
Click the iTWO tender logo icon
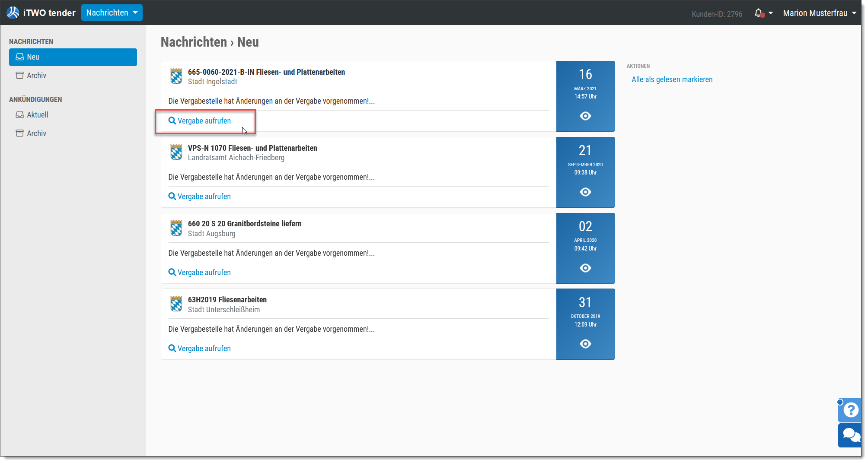point(13,13)
